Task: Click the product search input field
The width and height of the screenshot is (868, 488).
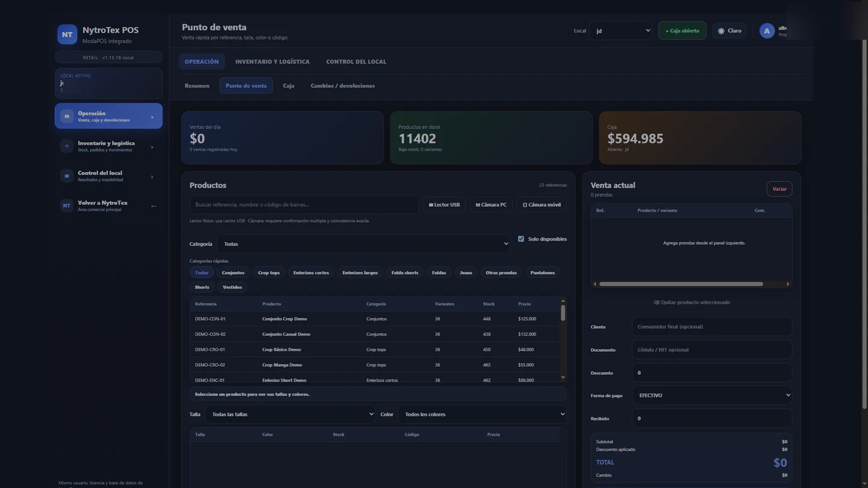Action: click(x=304, y=205)
